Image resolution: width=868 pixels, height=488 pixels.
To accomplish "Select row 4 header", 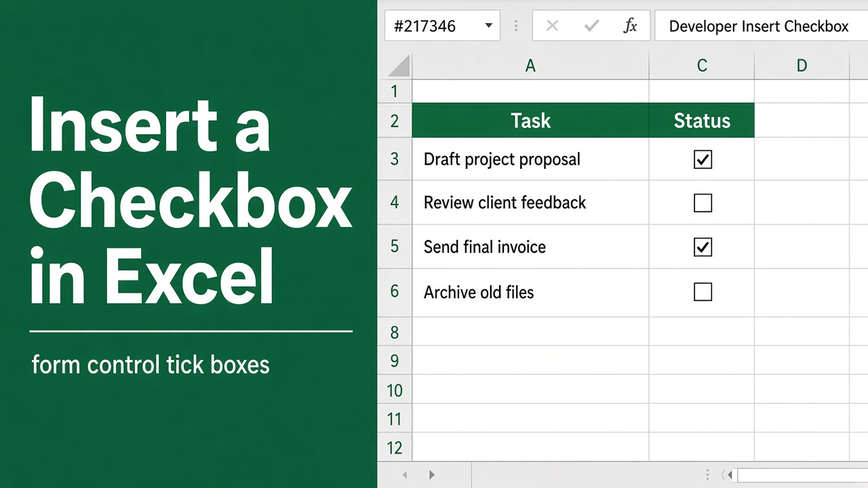I will tap(395, 203).
